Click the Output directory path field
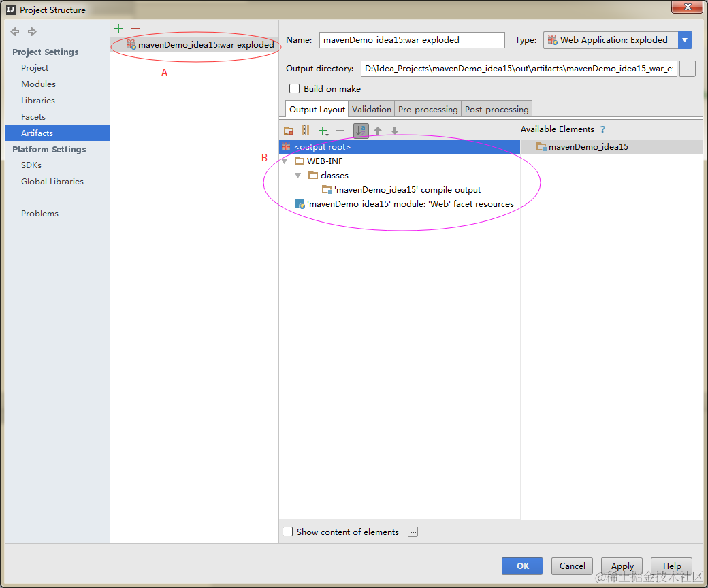Image resolution: width=708 pixels, height=588 pixels. 519,69
